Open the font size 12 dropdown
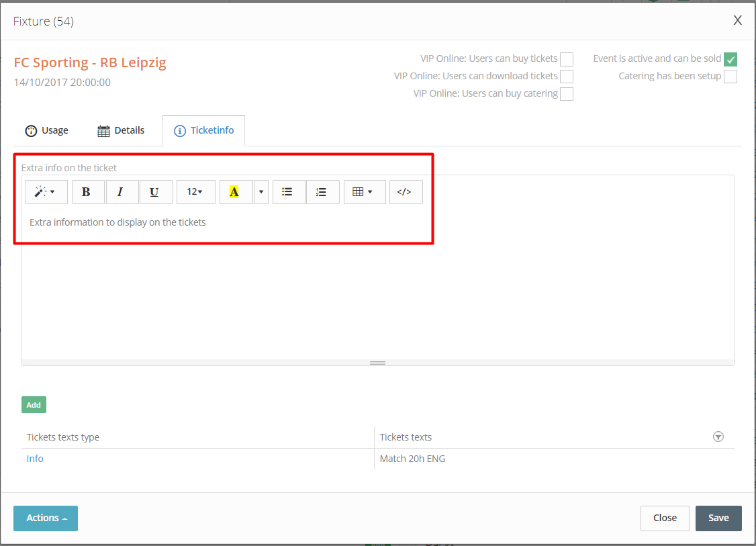The height and width of the screenshot is (546, 756). tap(196, 192)
